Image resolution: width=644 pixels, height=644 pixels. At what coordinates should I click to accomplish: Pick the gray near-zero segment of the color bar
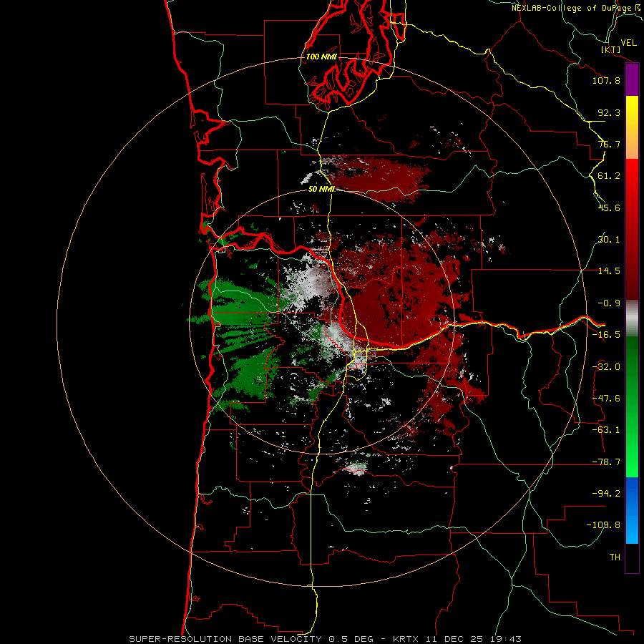tap(632, 318)
